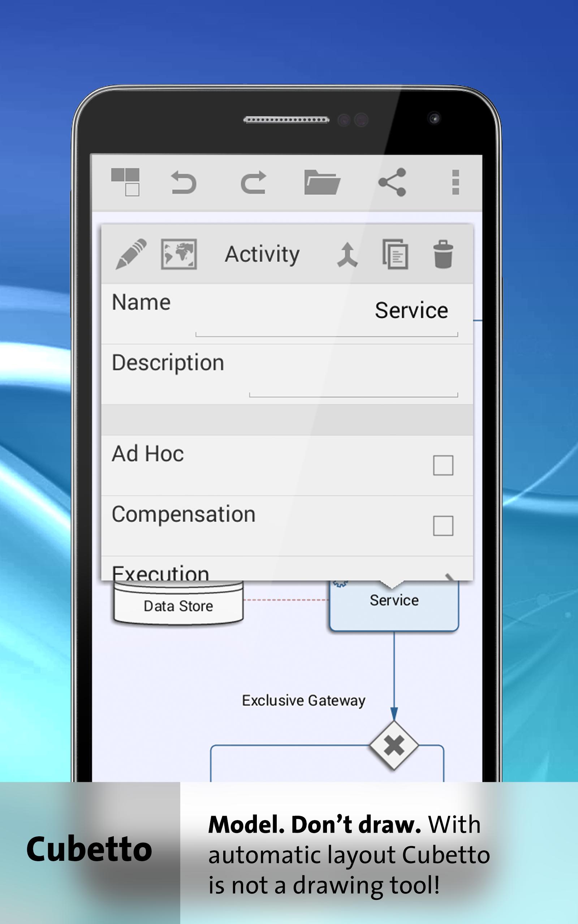Enable the Ad Hoc checkbox

pos(443,465)
